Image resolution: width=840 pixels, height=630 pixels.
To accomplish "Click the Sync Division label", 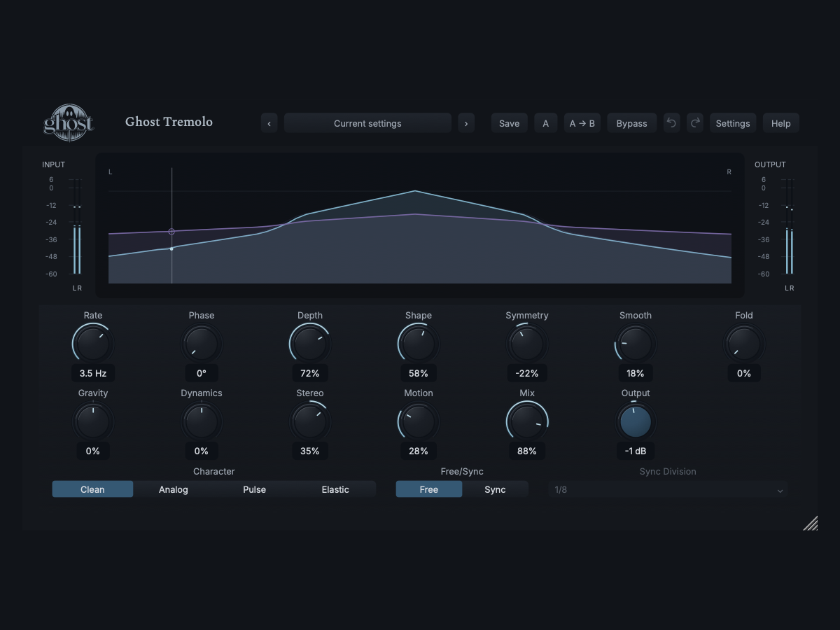I will click(668, 472).
